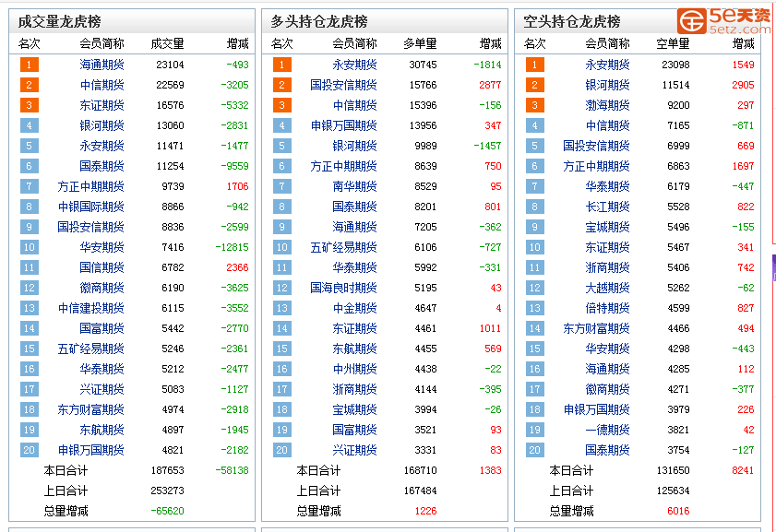Screen dimensions: 776x532
Task: Open 东证期货 link in 成交量龙虎榜
Action: pyautogui.click(x=101, y=105)
